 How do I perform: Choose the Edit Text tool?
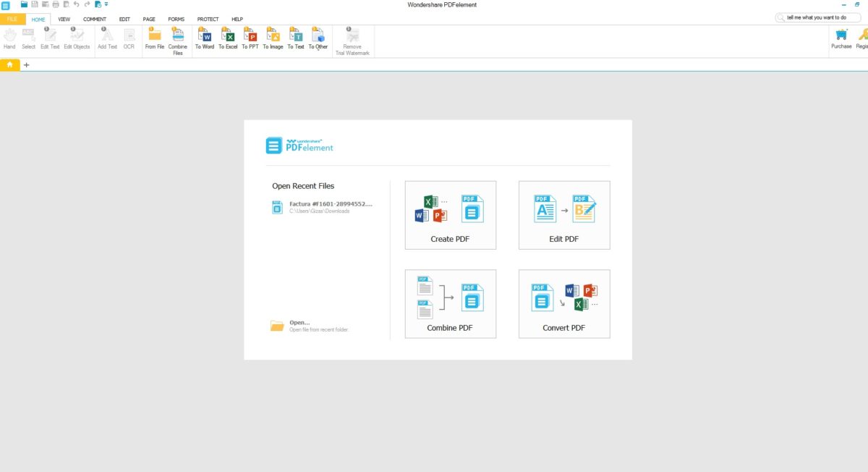click(x=50, y=38)
